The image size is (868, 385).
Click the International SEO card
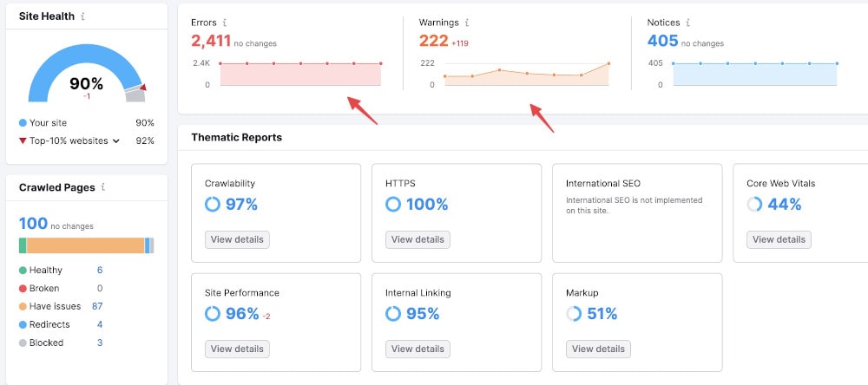click(637, 213)
